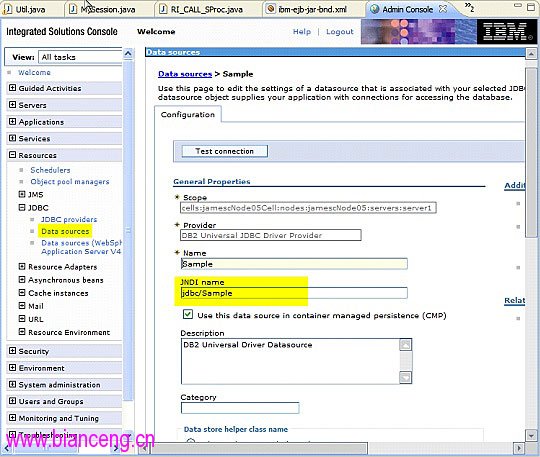
Task: Click the Logout link
Action: (x=340, y=32)
